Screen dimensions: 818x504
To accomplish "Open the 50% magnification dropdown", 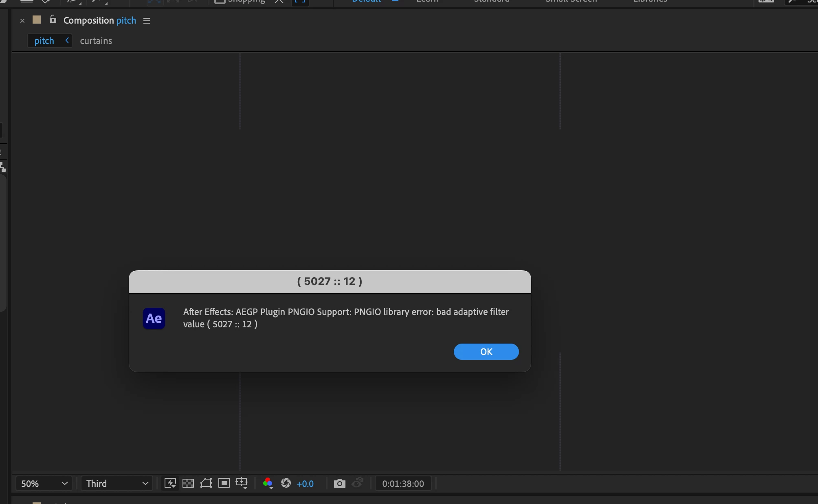I will click(44, 483).
